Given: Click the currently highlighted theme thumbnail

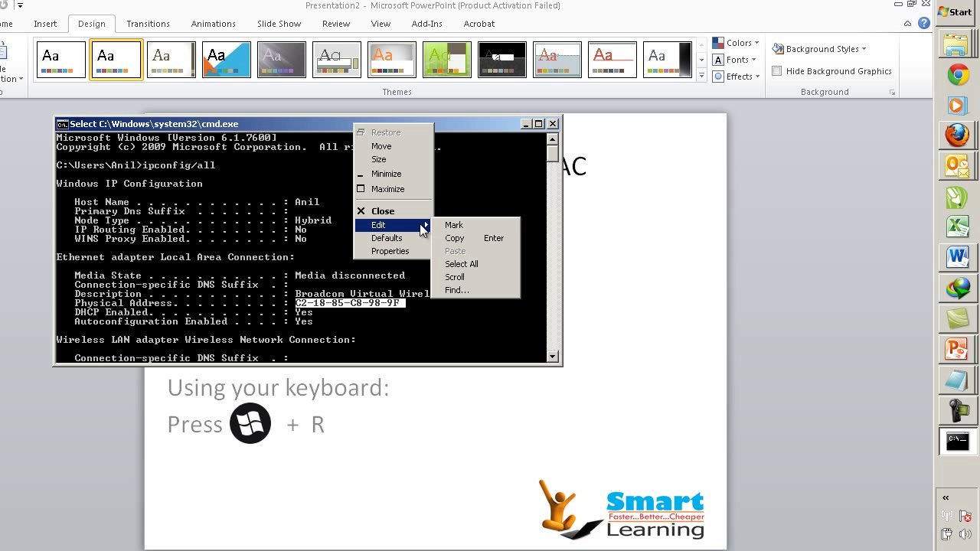Looking at the screenshot, I should point(116,60).
